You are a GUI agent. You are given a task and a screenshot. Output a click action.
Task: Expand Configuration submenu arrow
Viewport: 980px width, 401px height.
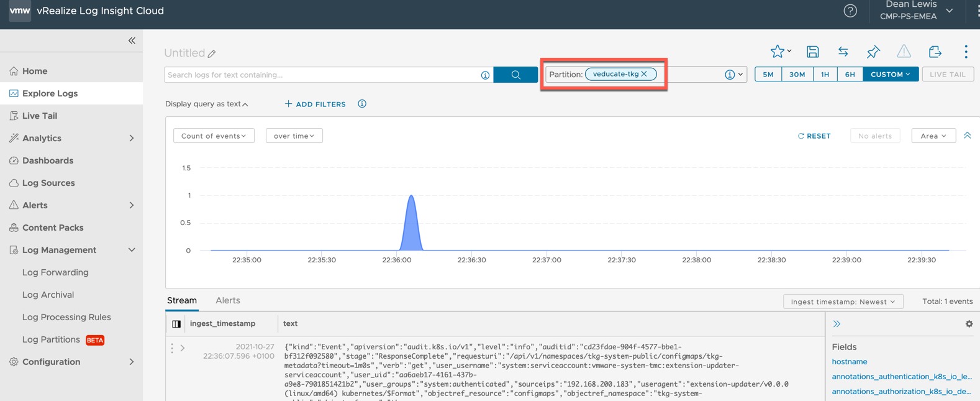point(132,362)
